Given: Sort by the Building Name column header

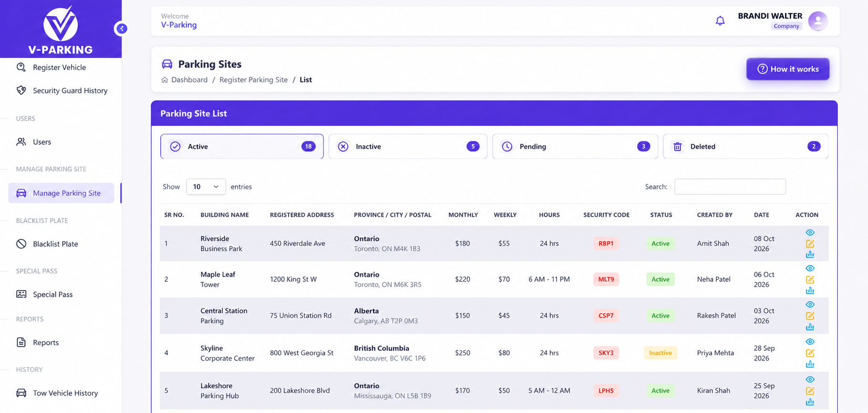Looking at the screenshot, I should tap(225, 215).
